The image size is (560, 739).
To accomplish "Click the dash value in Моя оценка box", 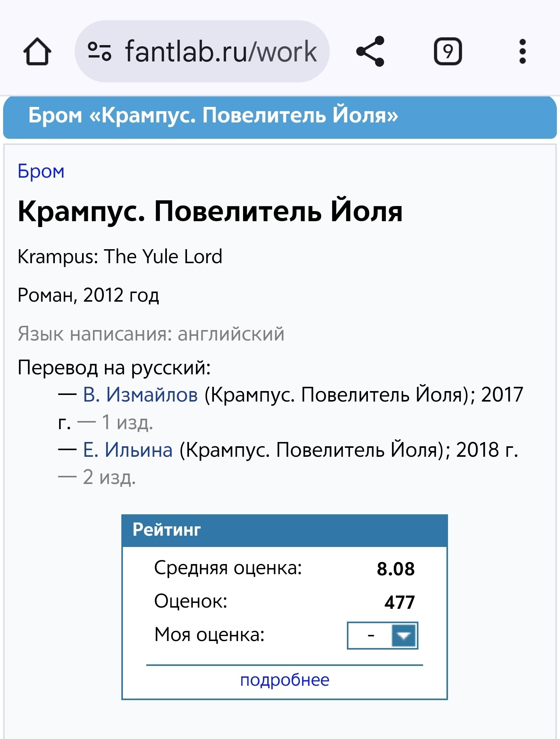I will (x=371, y=636).
